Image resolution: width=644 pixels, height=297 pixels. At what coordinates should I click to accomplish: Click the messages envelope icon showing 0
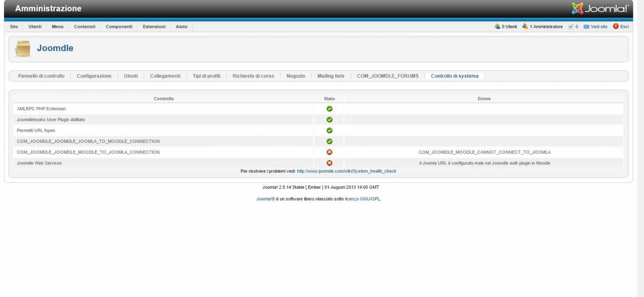click(x=571, y=27)
